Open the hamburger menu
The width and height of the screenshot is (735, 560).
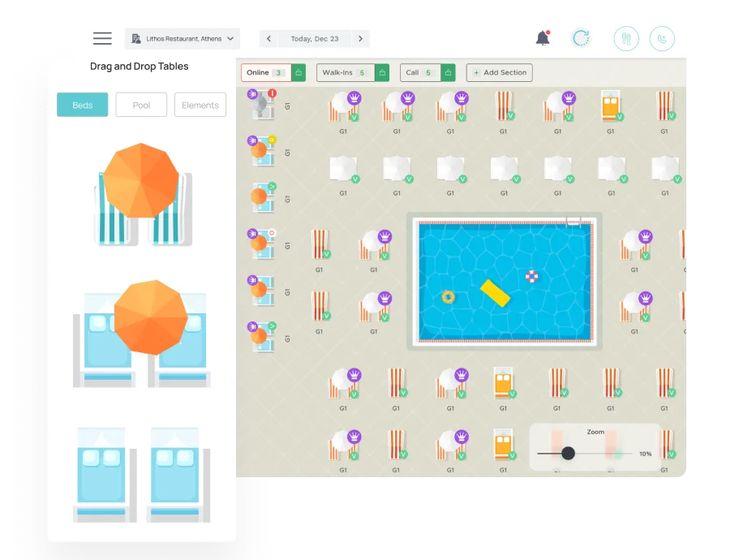(x=102, y=38)
